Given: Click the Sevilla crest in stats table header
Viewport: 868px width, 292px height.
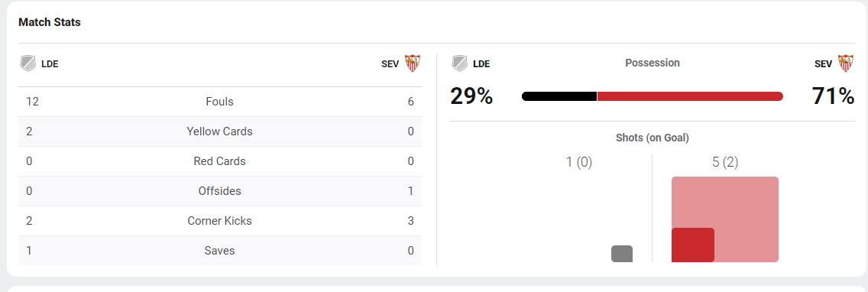Looking at the screenshot, I should tap(413, 63).
